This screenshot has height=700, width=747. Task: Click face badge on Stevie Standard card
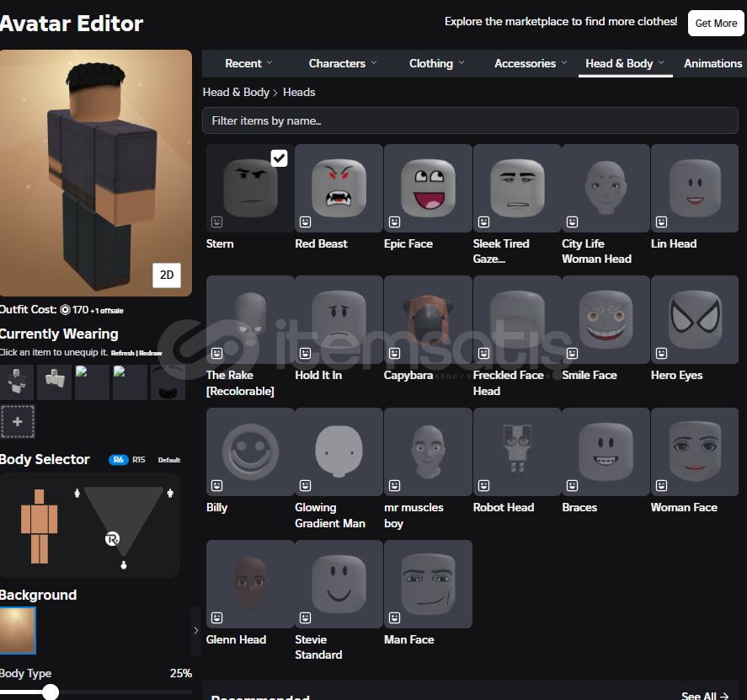(x=306, y=618)
